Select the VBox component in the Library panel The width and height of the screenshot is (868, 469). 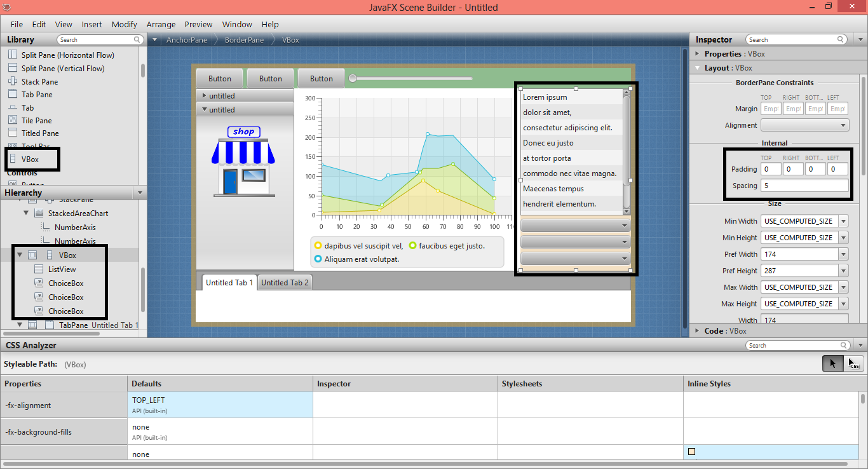coord(29,159)
